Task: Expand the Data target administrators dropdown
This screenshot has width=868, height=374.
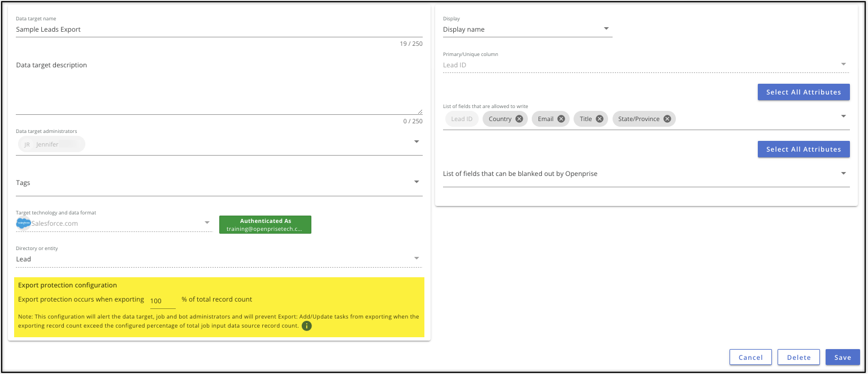Action: [416, 141]
